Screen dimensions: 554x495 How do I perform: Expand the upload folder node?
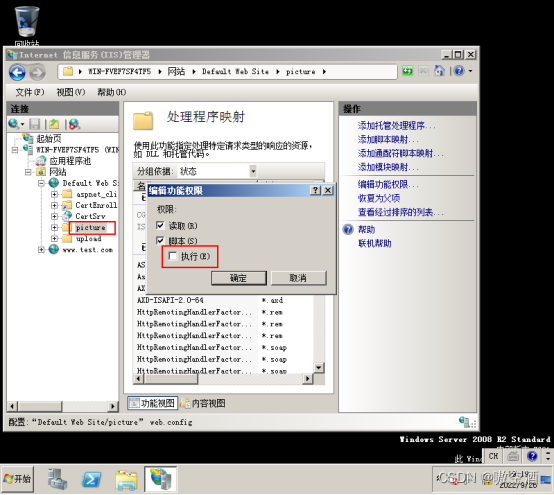[x=54, y=238]
